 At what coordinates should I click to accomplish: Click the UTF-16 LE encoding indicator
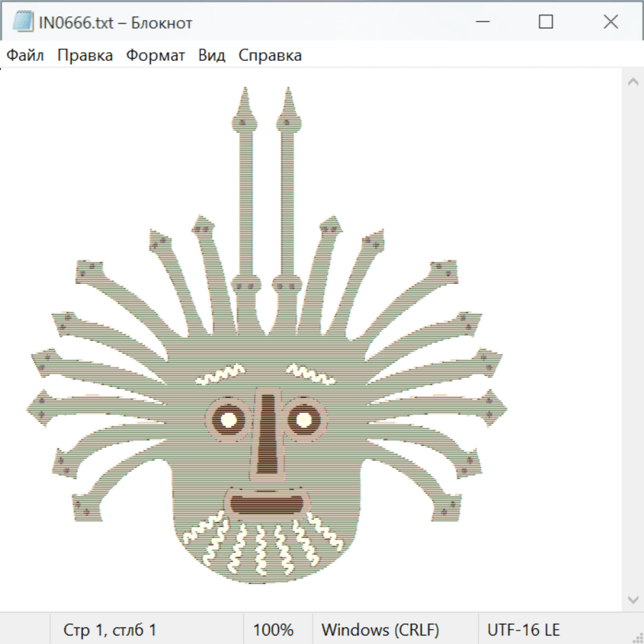[x=523, y=630]
